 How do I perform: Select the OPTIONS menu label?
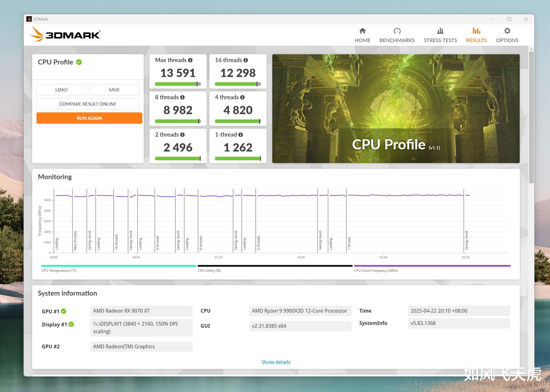[507, 40]
